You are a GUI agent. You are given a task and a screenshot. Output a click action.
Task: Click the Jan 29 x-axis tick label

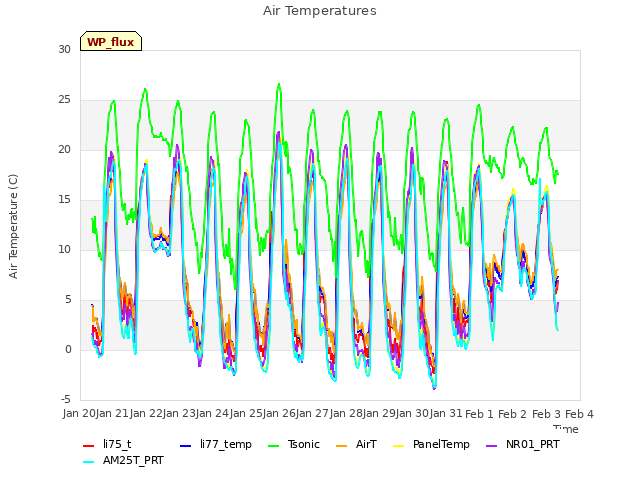(379, 414)
